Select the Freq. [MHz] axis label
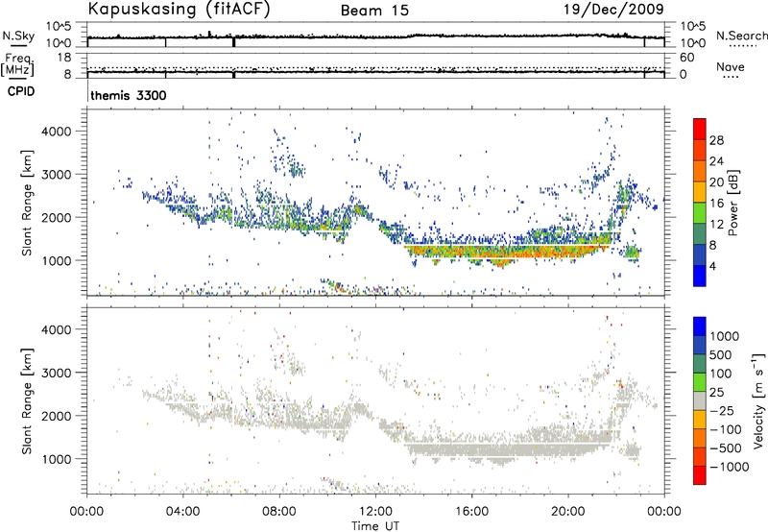The height and width of the screenshot is (532, 768). click(18, 65)
